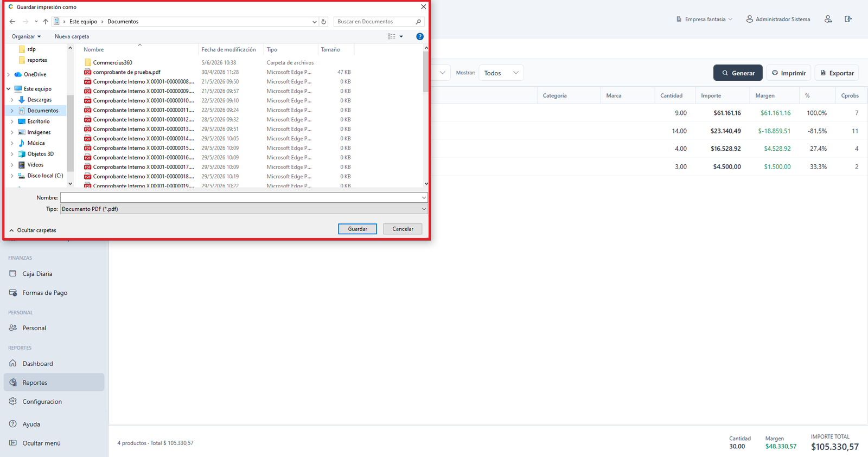Open the dialog help question-mark icon
Image resolution: width=868 pixels, height=457 pixels.
(x=419, y=36)
